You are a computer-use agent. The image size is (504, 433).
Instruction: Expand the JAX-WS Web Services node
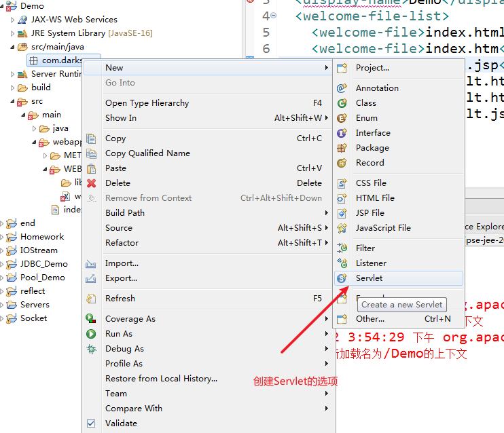12,20
